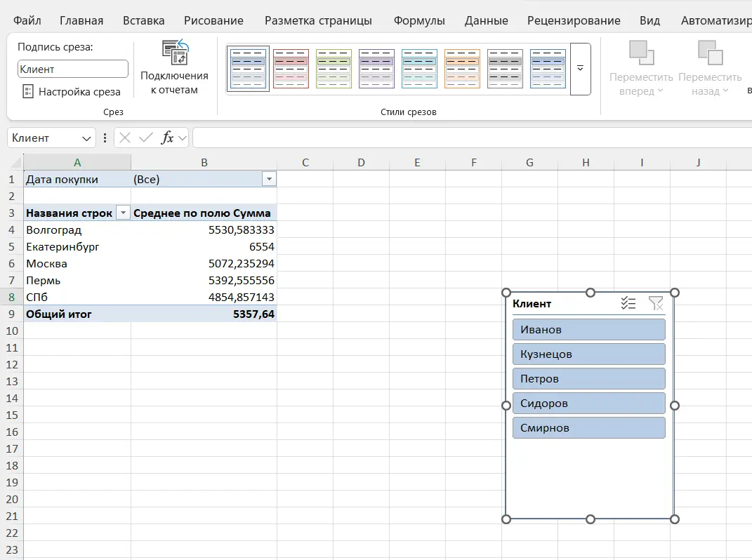Click the clear filter icon in Клиент slicer

click(x=656, y=303)
